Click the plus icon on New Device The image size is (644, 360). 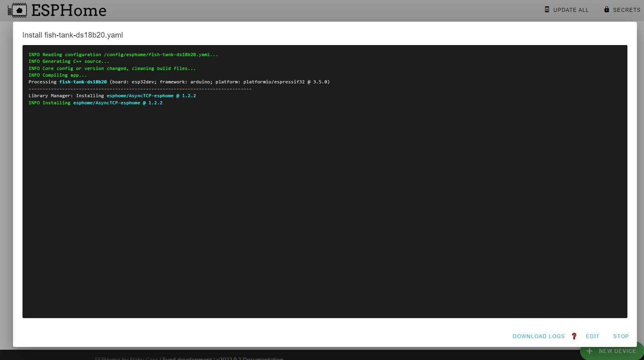pos(589,351)
